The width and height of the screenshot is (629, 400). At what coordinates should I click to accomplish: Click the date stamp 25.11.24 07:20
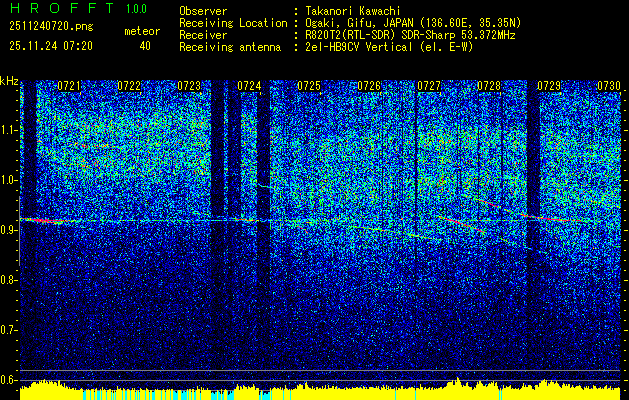51,46
